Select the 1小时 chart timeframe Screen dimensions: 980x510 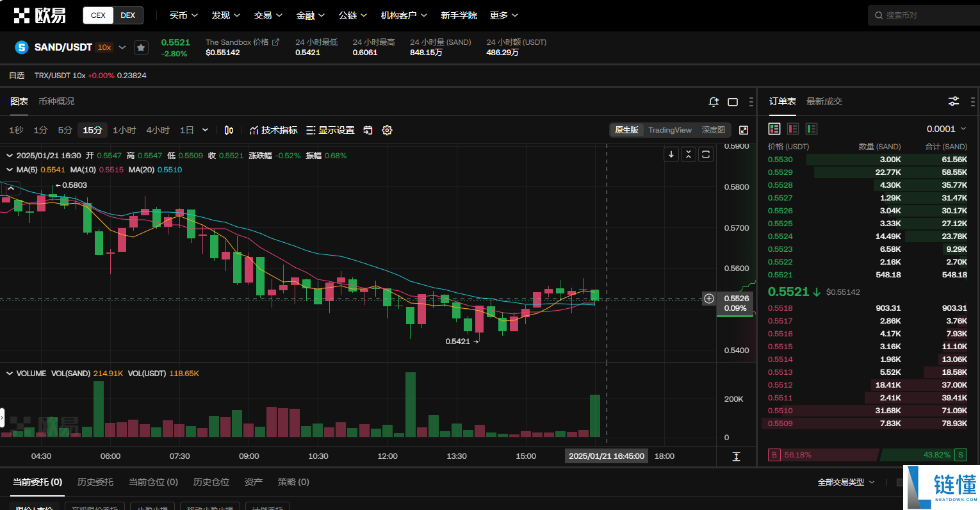coord(124,130)
